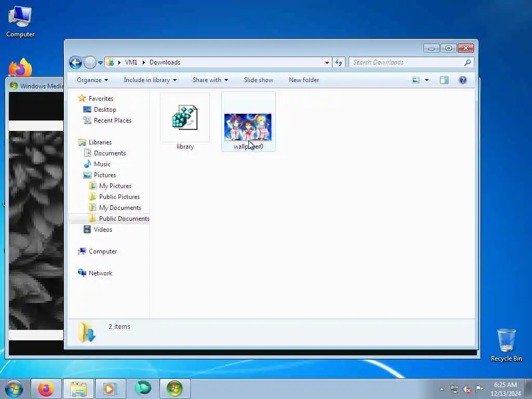The width and height of the screenshot is (532, 399).
Task: Open Desktop under Favorites
Action: pos(105,110)
